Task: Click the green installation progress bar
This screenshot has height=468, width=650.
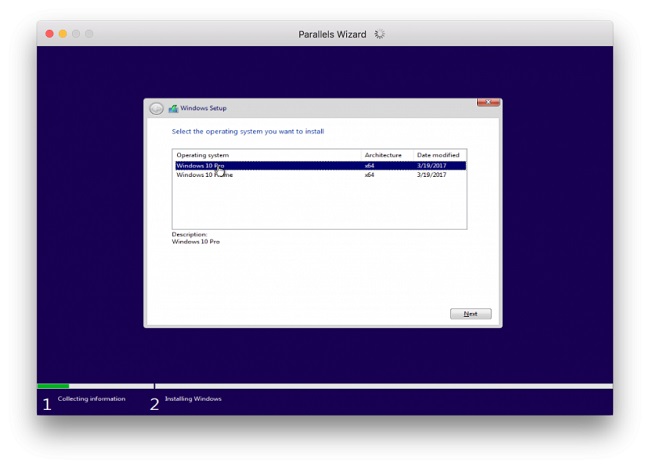Action: pos(53,386)
